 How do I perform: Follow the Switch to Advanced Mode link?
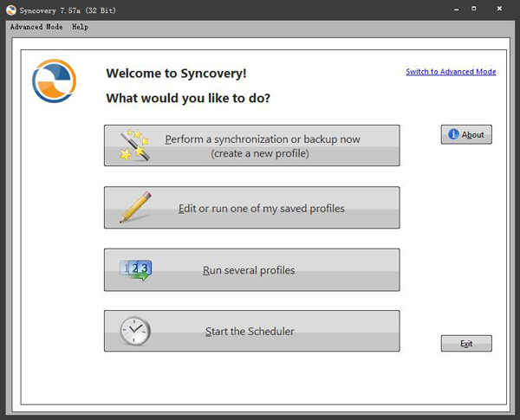pyautogui.click(x=451, y=72)
